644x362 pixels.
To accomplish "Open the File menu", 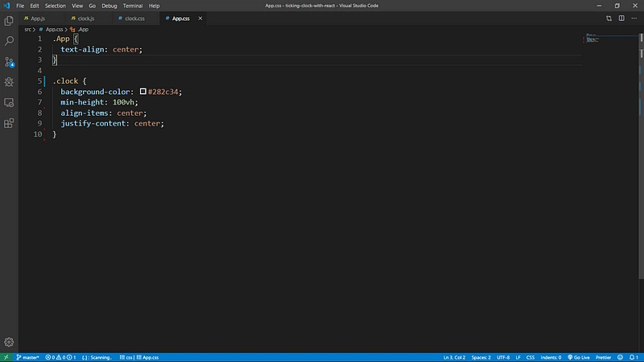I will coord(20,6).
